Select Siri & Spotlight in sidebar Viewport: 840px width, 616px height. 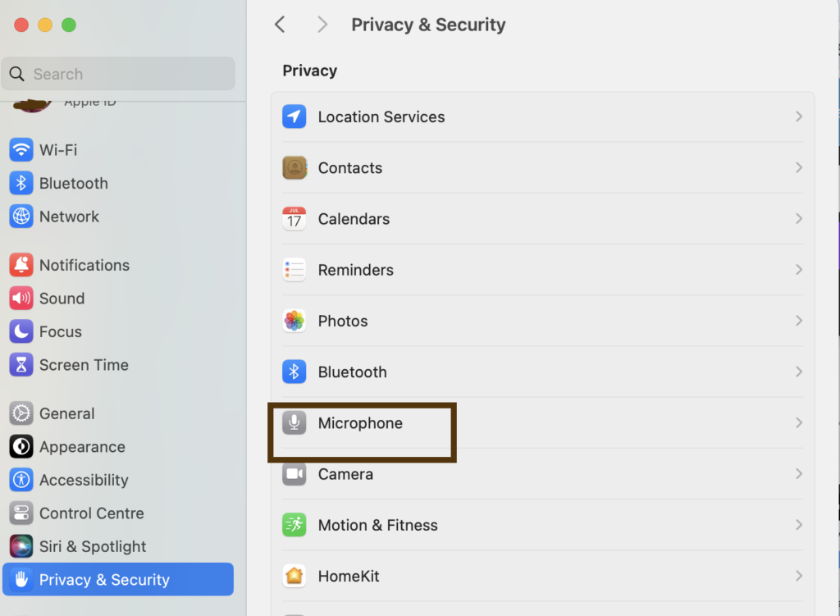pyautogui.click(x=92, y=546)
